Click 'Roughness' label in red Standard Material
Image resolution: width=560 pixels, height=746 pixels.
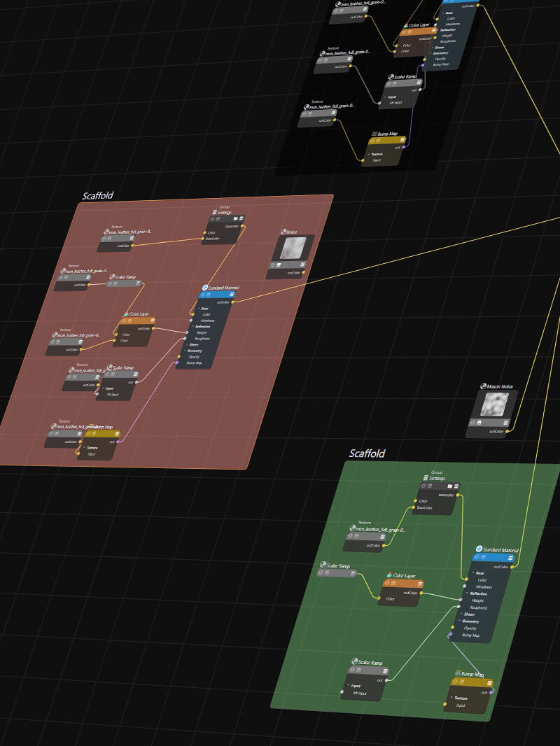(x=202, y=339)
